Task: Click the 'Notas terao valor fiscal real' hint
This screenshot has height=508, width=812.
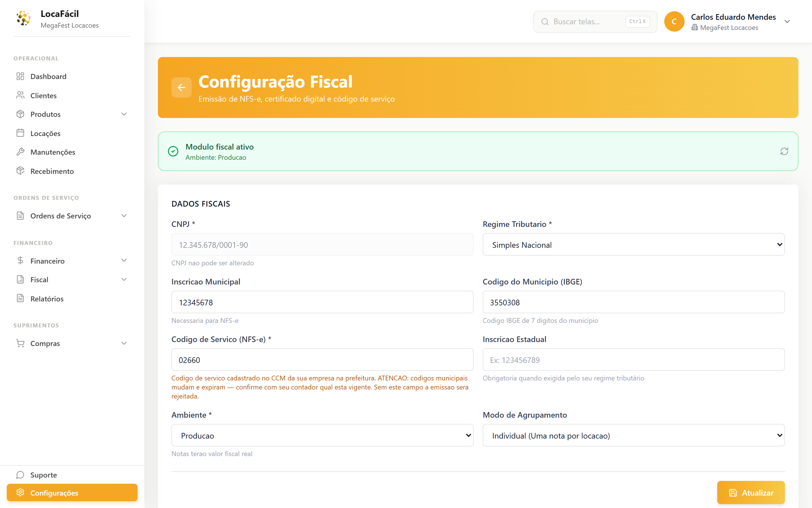Action: click(212, 454)
